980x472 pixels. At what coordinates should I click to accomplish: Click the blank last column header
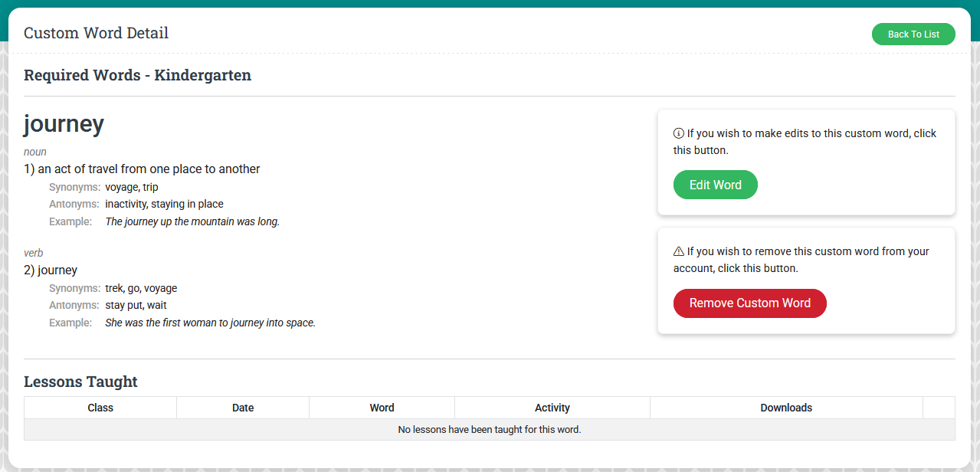pos(939,408)
